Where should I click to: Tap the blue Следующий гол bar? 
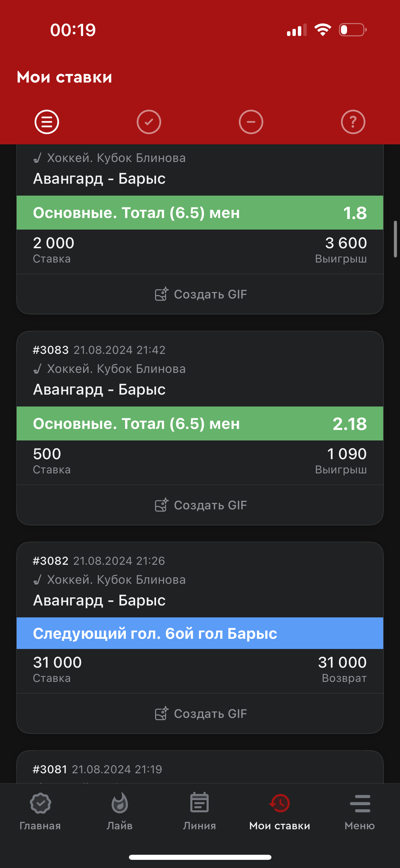point(200,633)
